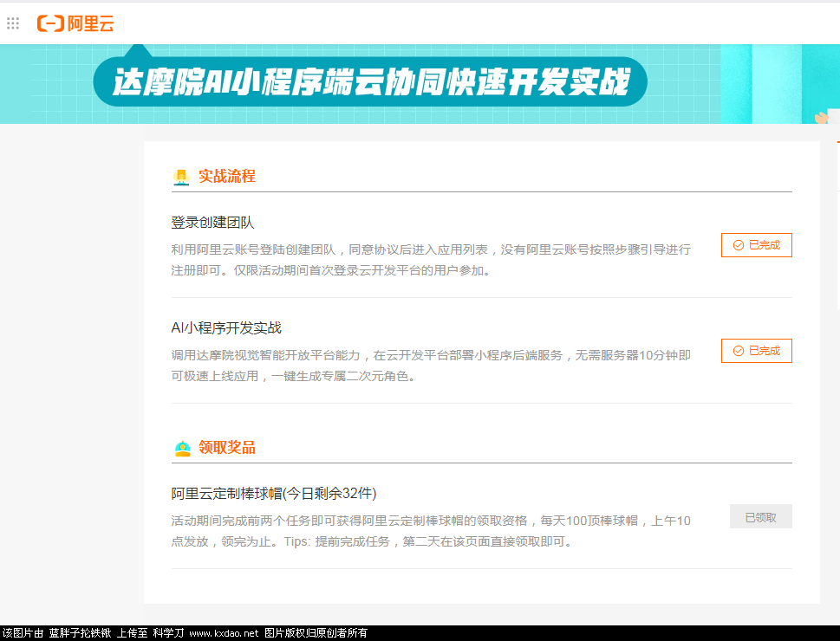840x641 pixels.
Task: Click 阿里云定制棒球帽(今日剩余32件) title
Action: 274,493
